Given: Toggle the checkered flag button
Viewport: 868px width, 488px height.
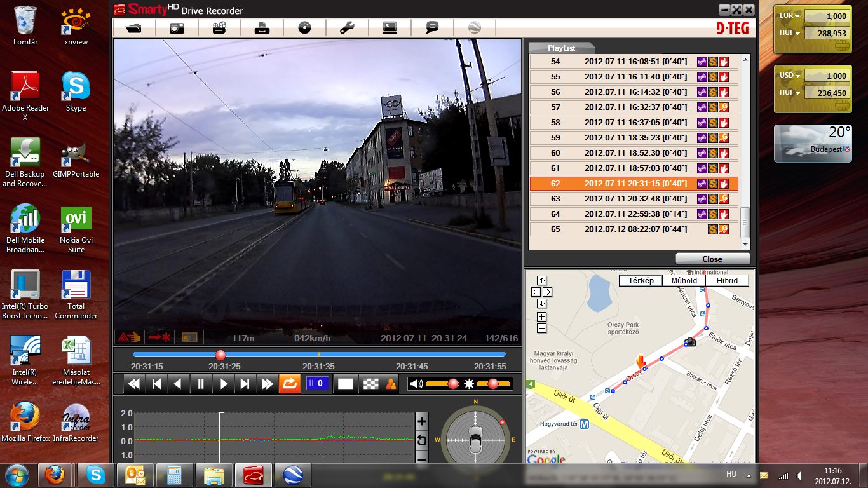Looking at the screenshot, I should tap(370, 384).
